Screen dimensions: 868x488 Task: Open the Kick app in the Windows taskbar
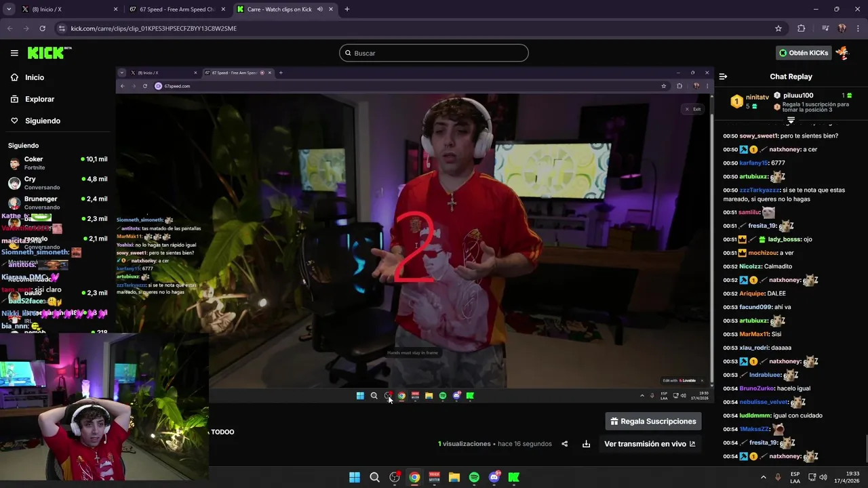pyautogui.click(x=514, y=477)
